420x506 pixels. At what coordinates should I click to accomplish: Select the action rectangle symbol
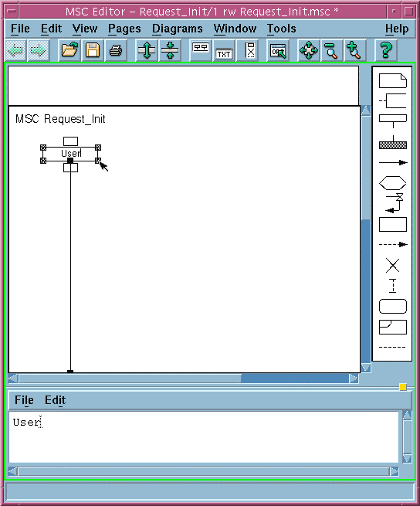[392, 224]
